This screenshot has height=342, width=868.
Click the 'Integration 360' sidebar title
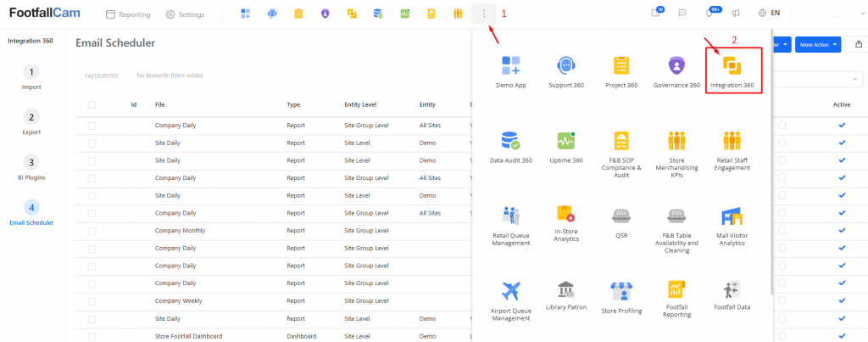click(31, 41)
